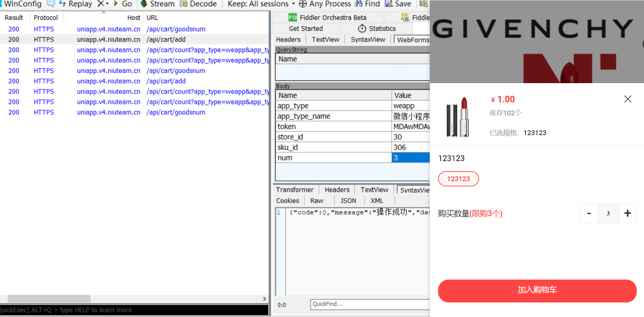Click the Any Process target picker
The width and height of the screenshot is (644, 317).
point(325,4)
